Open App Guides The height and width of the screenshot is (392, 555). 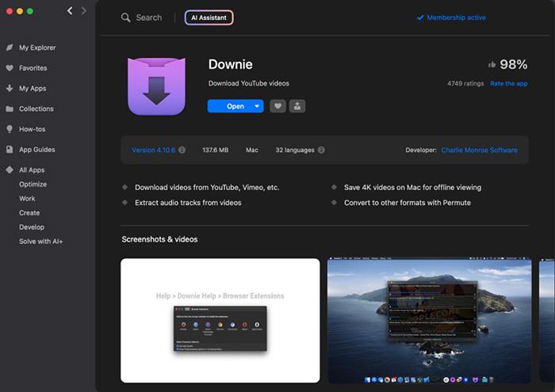click(x=37, y=150)
